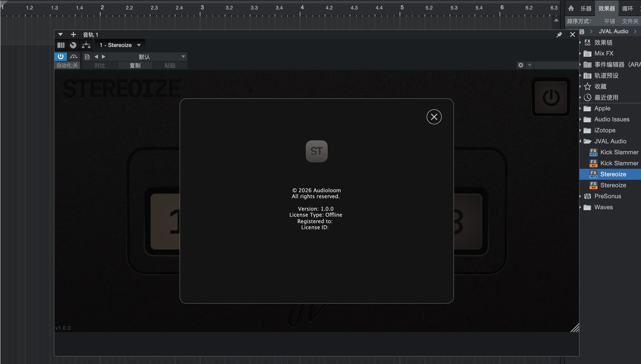Open the plugin settings gear
641x364 pixels.
tap(520, 65)
